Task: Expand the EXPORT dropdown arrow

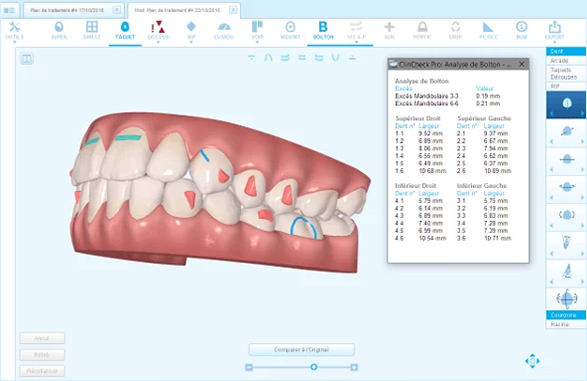Action: click(x=554, y=42)
